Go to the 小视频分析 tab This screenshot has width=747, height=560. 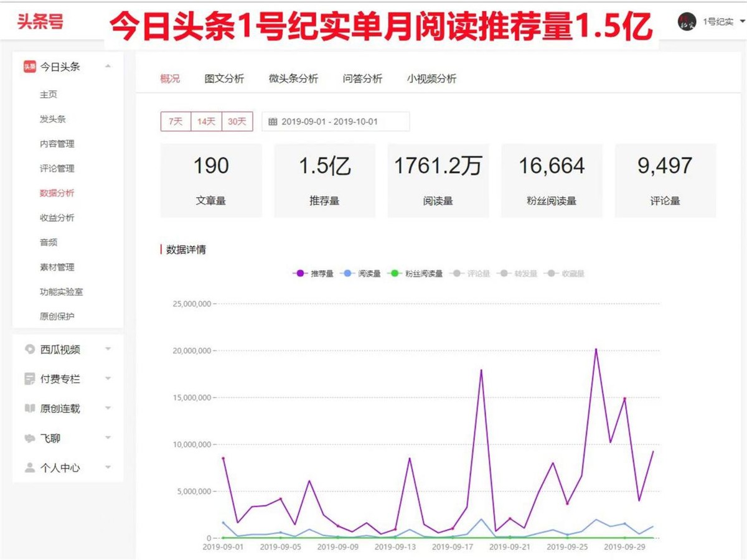(431, 78)
